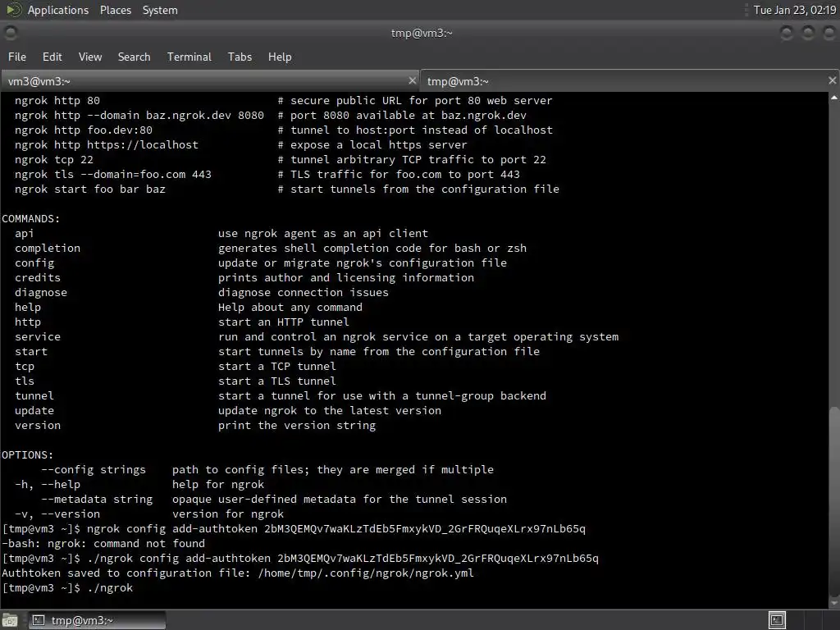Image resolution: width=840 pixels, height=630 pixels.
Task: Click the 'update' command name in the list
Action: pyautogui.click(x=34, y=410)
